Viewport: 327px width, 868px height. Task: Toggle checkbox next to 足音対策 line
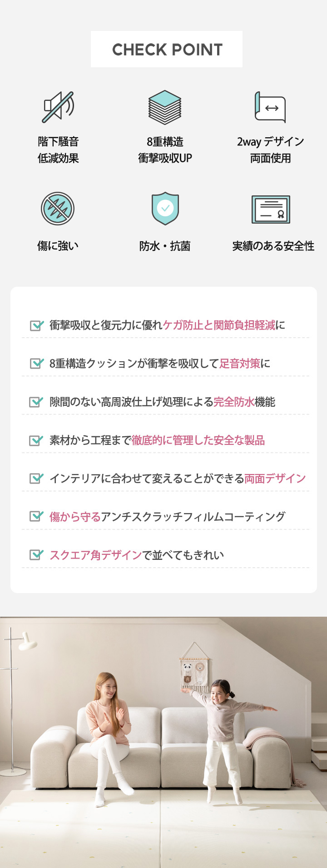click(x=36, y=363)
